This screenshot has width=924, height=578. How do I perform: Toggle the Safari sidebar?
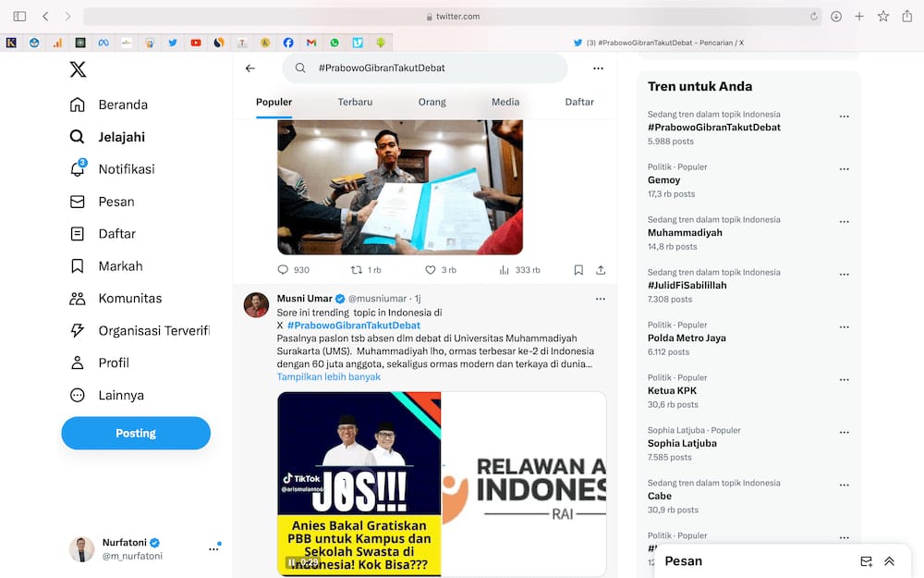tap(19, 17)
